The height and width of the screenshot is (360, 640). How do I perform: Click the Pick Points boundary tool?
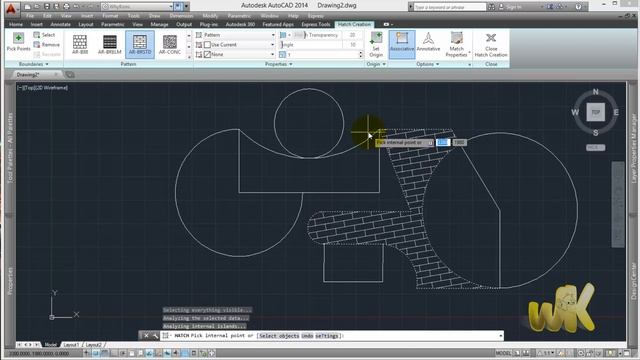pyautogui.click(x=18, y=42)
